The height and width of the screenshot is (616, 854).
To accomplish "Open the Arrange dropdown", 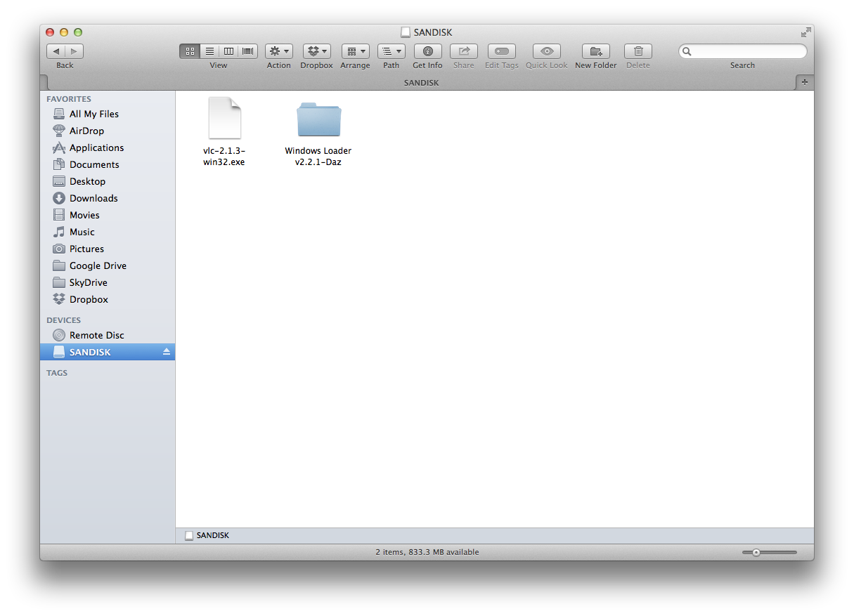I will [x=356, y=51].
